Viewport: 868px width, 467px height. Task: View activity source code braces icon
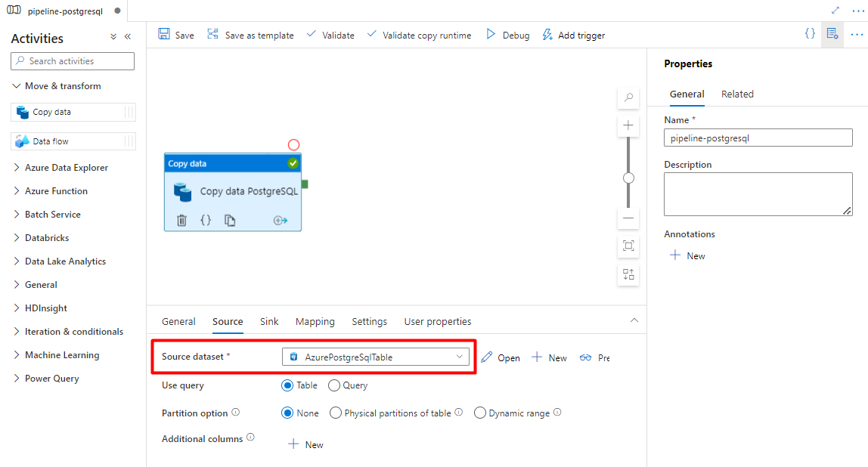[x=206, y=220]
